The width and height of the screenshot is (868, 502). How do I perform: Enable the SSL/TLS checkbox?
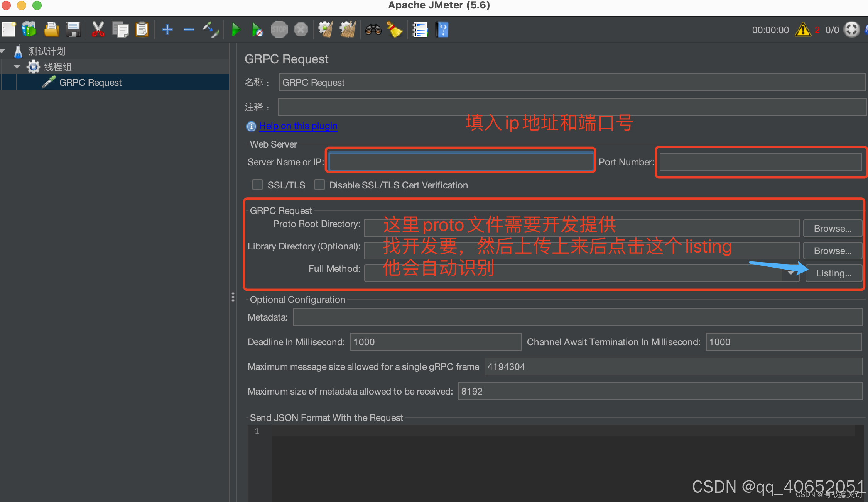[x=258, y=185]
